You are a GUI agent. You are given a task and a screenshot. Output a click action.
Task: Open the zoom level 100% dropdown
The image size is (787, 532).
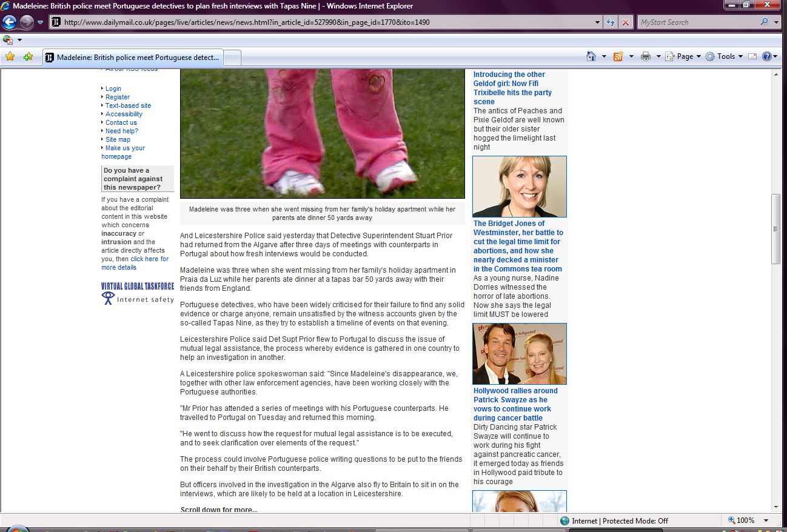click(766, 520)
